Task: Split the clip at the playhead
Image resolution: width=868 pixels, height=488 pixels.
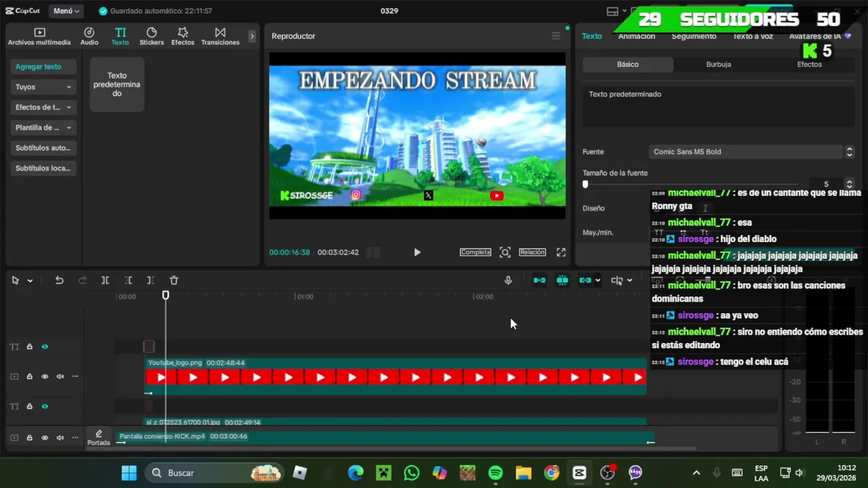Action: (105, 280)
